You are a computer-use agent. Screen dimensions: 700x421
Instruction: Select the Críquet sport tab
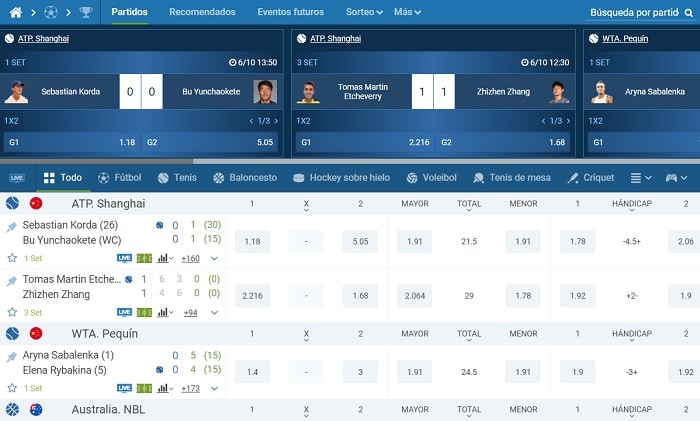[591, 178]
